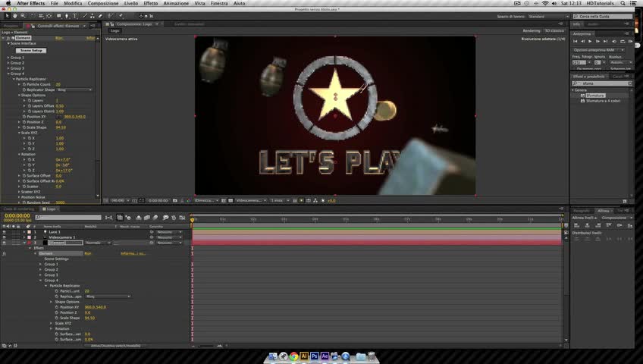The height and width of the screenshot is (364, 643).
Task: Jump to first frame in preview panel
Action: pyautogui.click(x=575, y=42)
